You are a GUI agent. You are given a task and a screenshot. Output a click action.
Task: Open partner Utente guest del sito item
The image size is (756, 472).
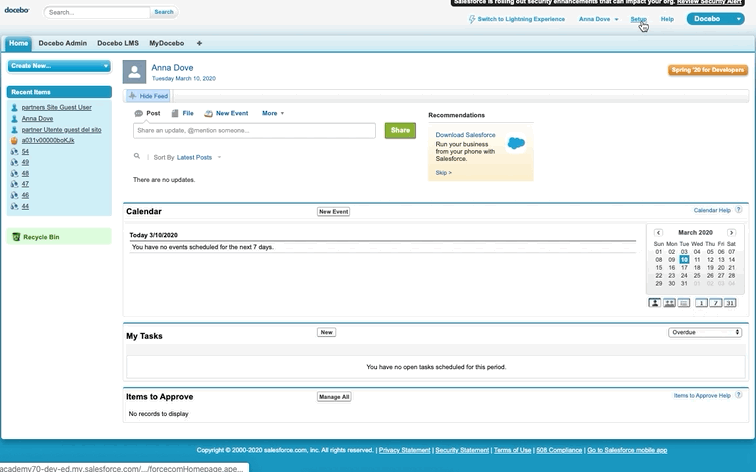pyautogui.click(x=61, y=130)
